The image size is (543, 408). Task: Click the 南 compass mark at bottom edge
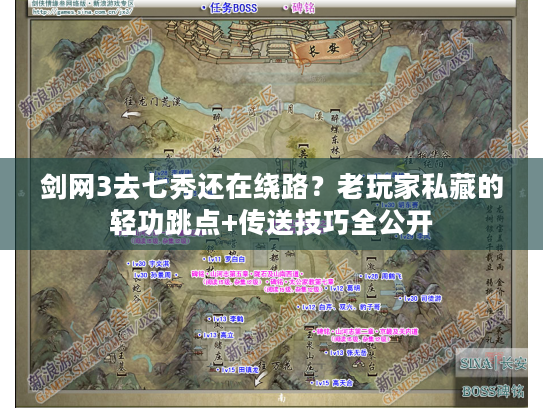(x=281, y=399)
